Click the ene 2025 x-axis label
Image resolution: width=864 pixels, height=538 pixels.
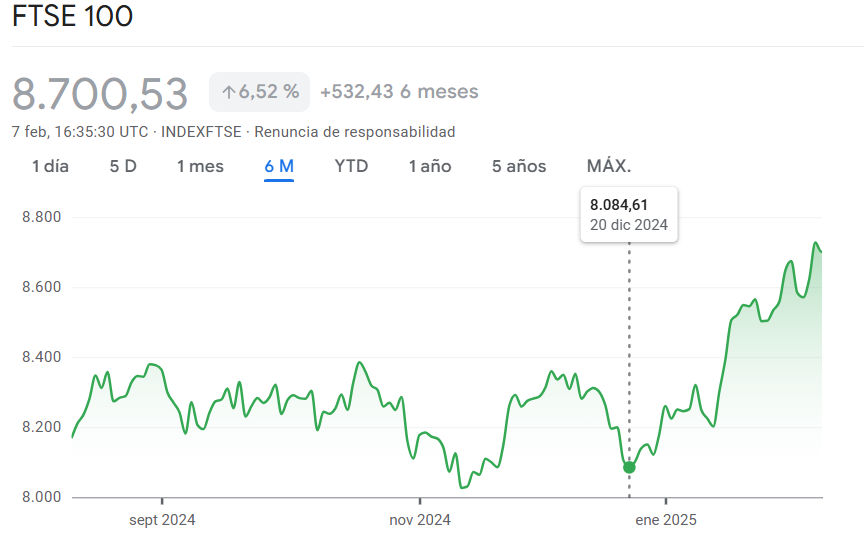coord(666,520)
